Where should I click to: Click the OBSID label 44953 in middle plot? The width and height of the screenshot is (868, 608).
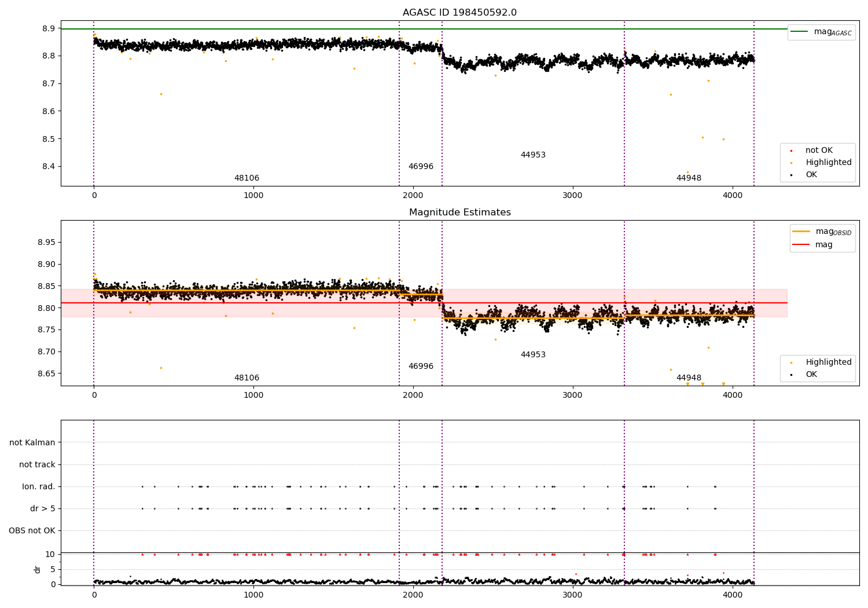point(533,355)
